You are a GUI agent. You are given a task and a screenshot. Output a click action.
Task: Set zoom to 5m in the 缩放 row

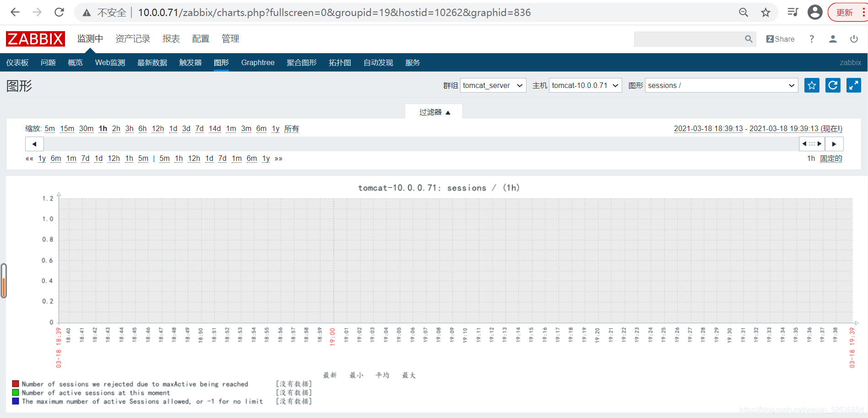click(x=50, y=129)
